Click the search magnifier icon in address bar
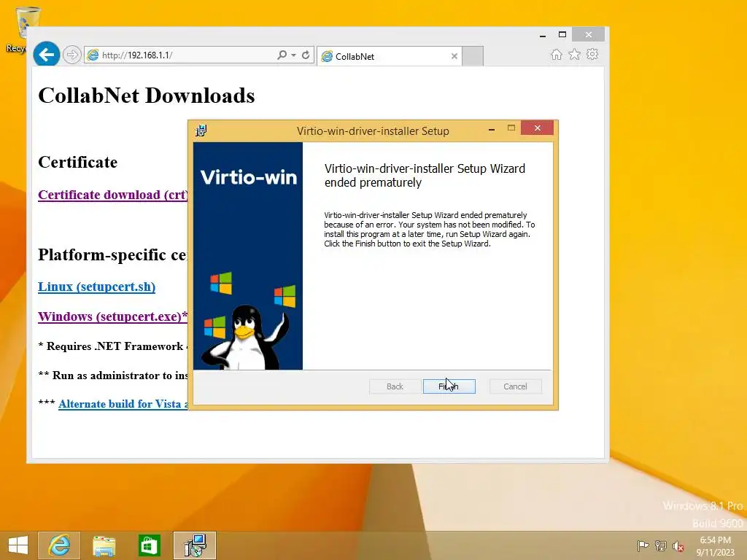 [282, 55]
